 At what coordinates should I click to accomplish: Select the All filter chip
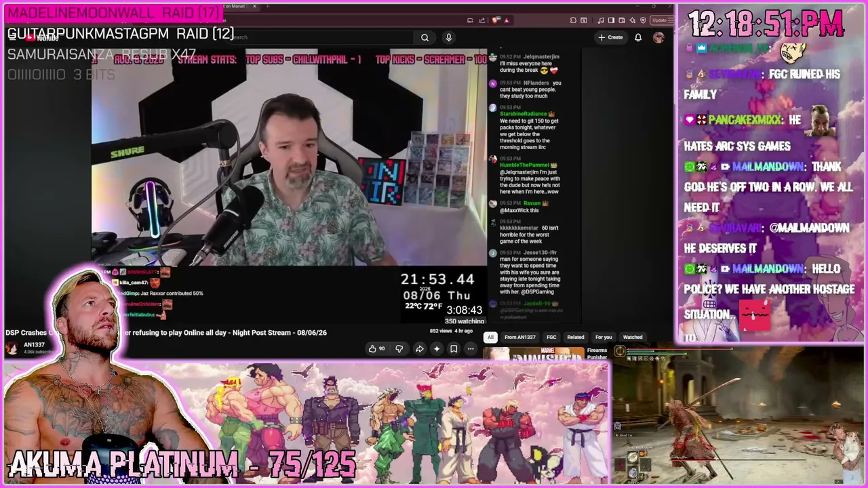pyautogui.click(x=490, y=337)
